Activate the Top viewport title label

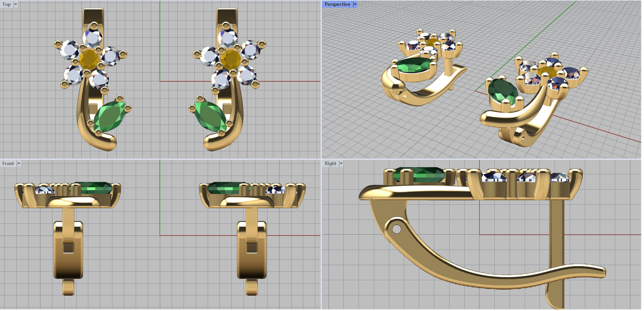tap(7, 4)
